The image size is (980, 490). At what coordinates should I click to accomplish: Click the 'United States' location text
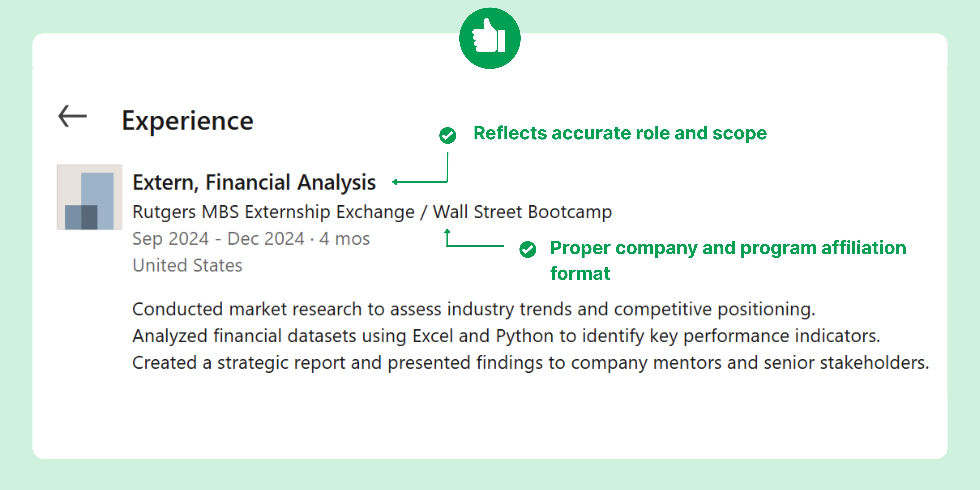pyautogui.click(x=187, y=265)
